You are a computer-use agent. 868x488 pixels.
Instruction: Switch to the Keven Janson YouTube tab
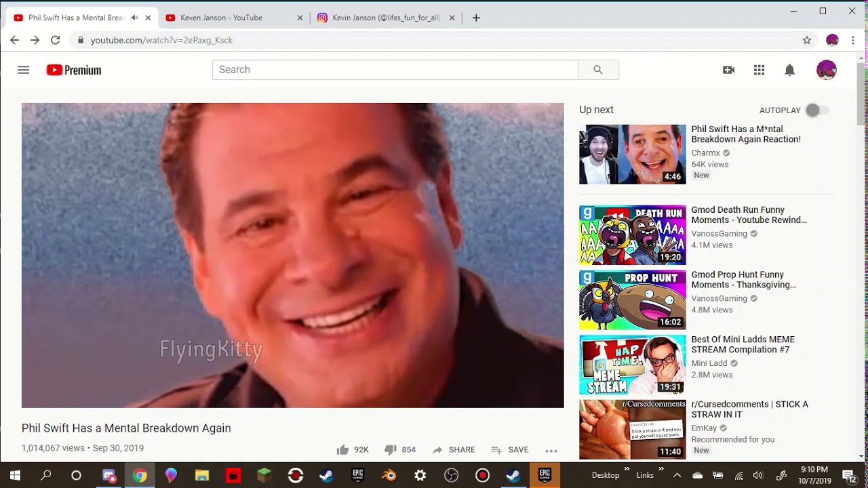click(235, 18)
